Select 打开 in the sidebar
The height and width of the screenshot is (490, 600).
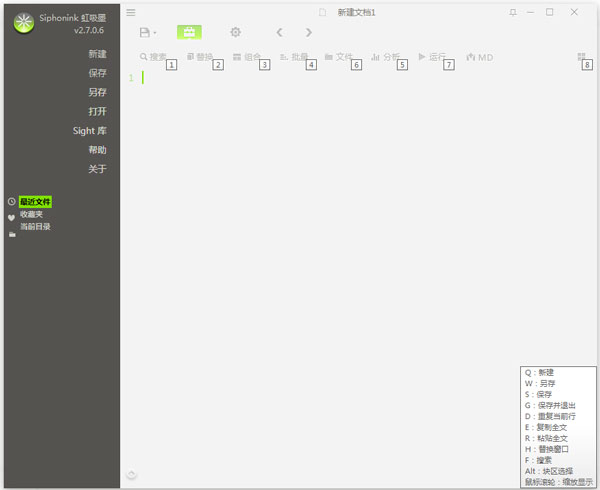coord(97,111)
